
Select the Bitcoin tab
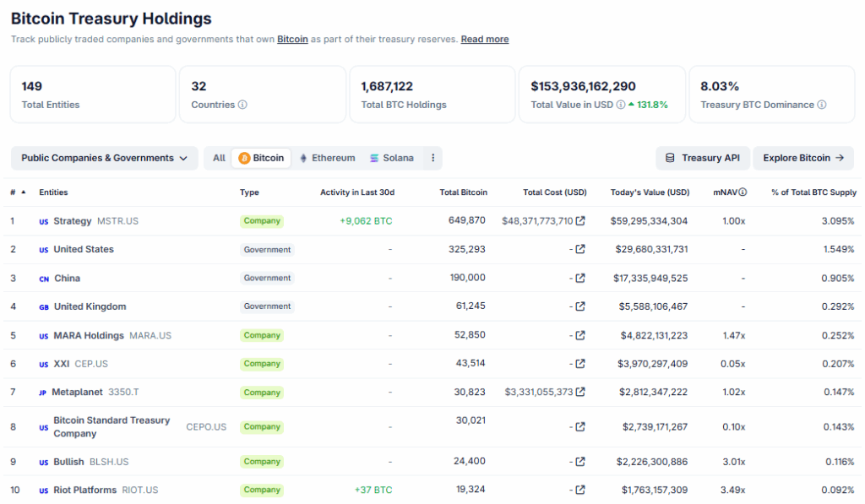tap(261, 158)
